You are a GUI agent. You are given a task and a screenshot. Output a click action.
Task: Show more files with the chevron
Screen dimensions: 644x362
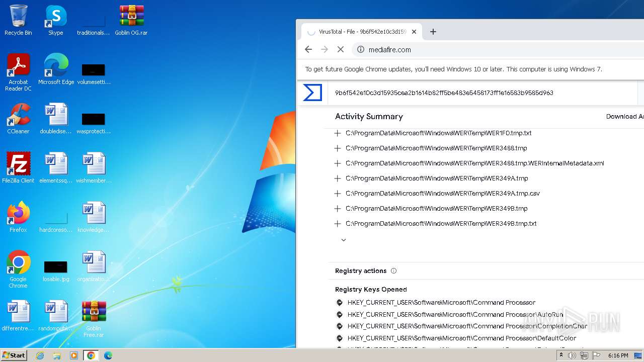[344, 240]
